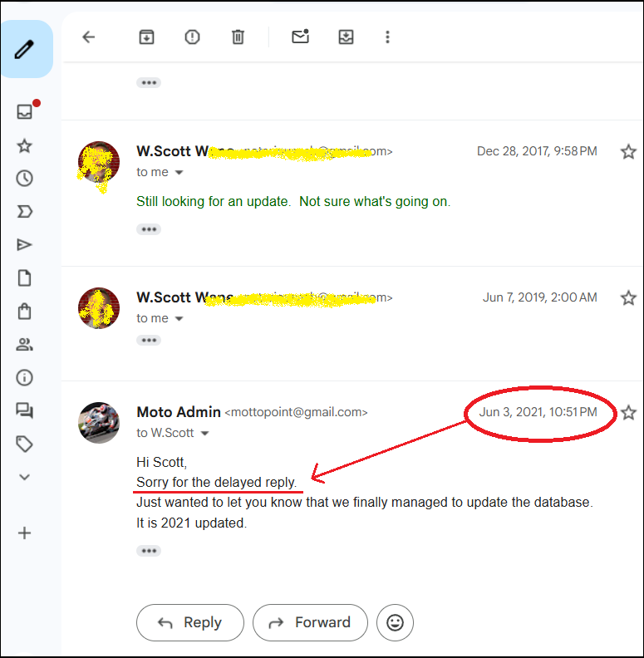Screen dimensions: 644x658
Task: Delete this conversation with trash icon
Action: pyautogui.click(x=238, y=37)
